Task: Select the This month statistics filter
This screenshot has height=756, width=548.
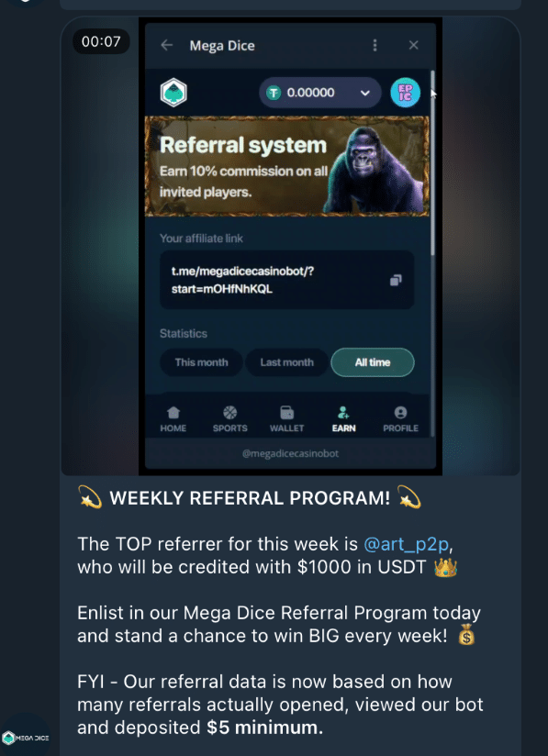Action: (x=201, y=362)
